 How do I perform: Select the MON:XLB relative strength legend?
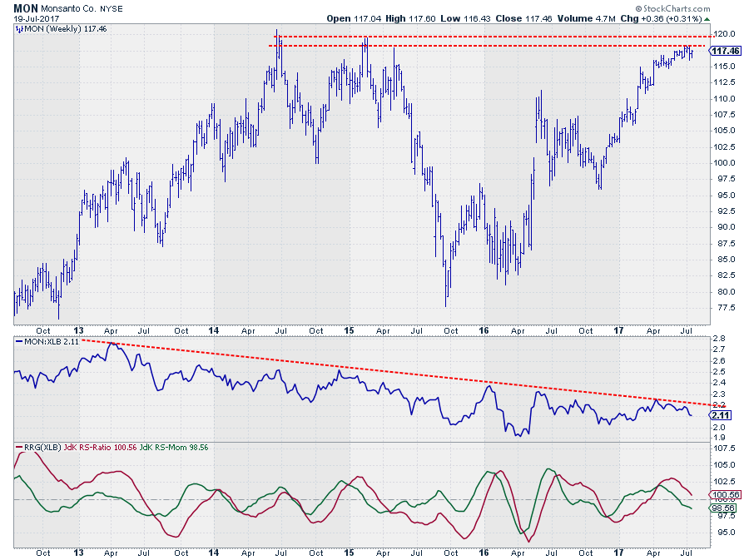click(47, 341)
